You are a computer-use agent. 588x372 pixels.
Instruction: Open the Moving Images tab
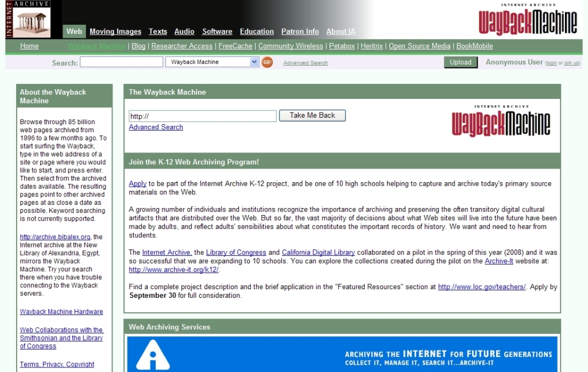tap(115, 32)
